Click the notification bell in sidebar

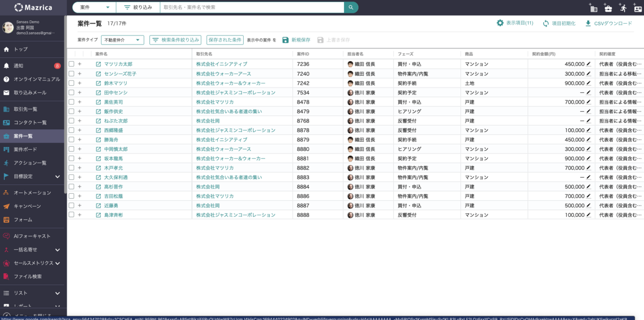(x=6, y=66)
